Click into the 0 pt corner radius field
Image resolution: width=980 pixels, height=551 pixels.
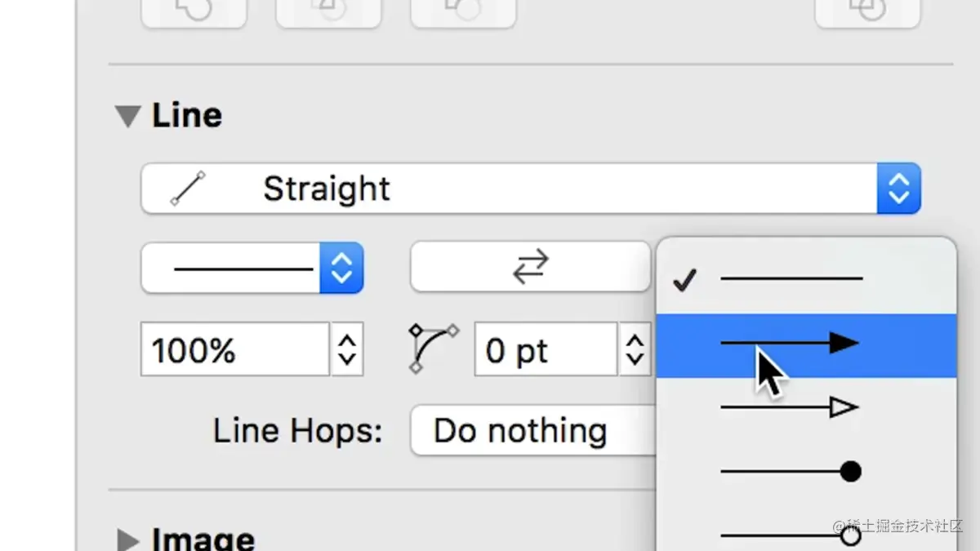coord(546,349)
